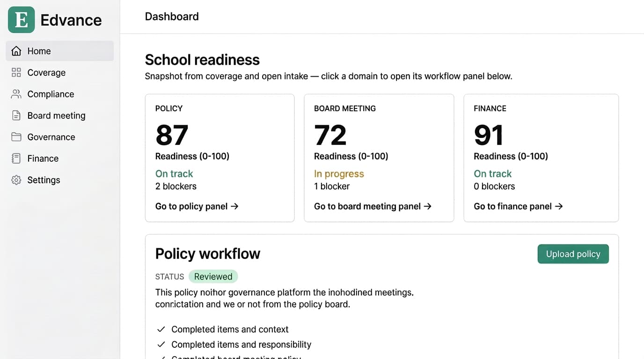Open the Finance sidebar item
This screenshot has width=644, height=359.
tap(59, 158)
